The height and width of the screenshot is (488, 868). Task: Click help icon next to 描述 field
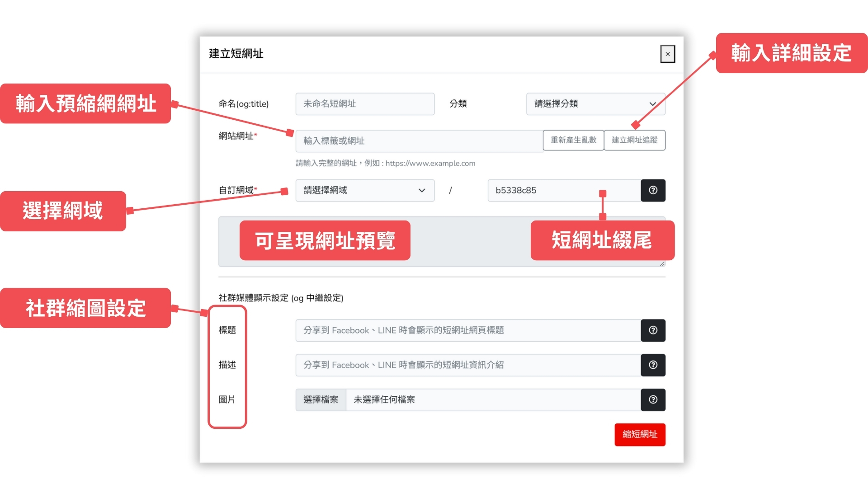pos(653,365)
